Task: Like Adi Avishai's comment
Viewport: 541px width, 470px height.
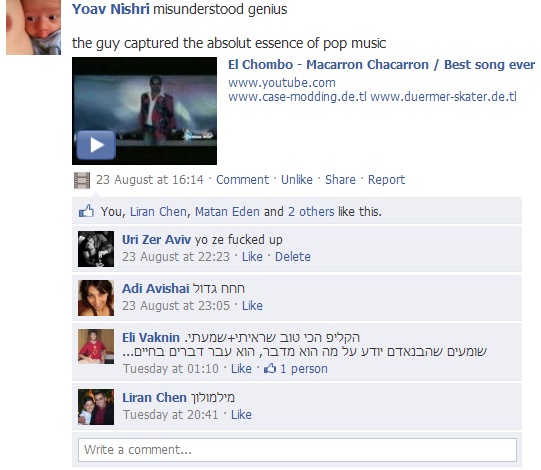Action: coord(252,306)
